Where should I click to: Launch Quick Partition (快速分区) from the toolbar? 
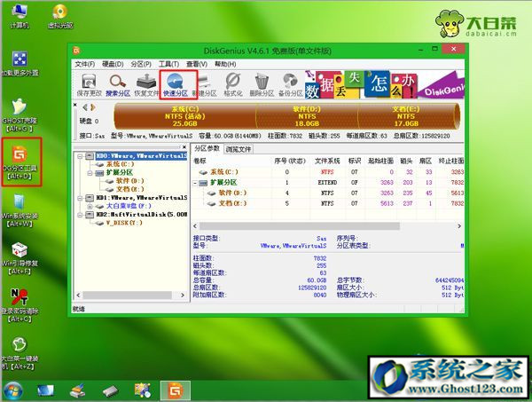[x=176, y=85]
